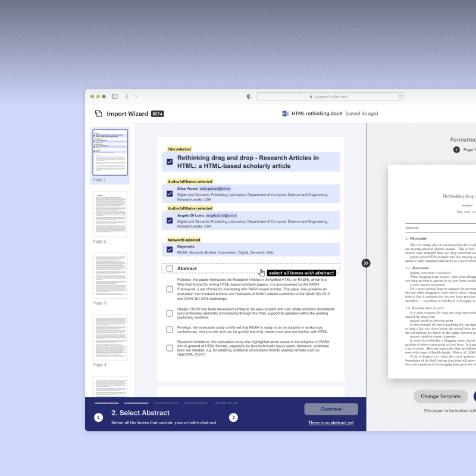This screenshot has width=476, height=476.
Task: Uncheck the title checkbox
Action: (170, 162)
